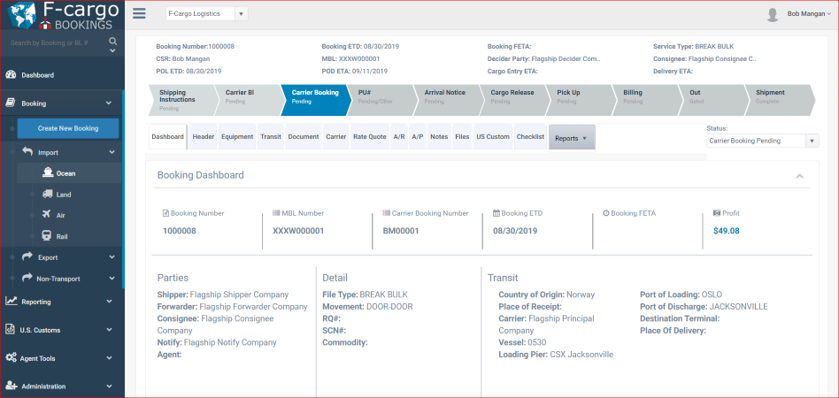Image resolution: width=839 pixels, height=398 pixels.
Task: Click the Booking FETA clock icon
Action: click(606, 213)
